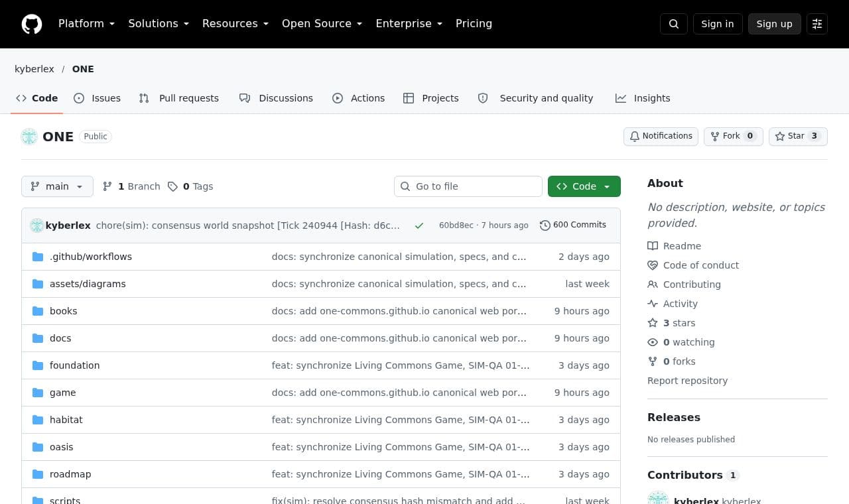Open the main branch selector
This screenshot has height=504, width=849.
click(57, 186)
